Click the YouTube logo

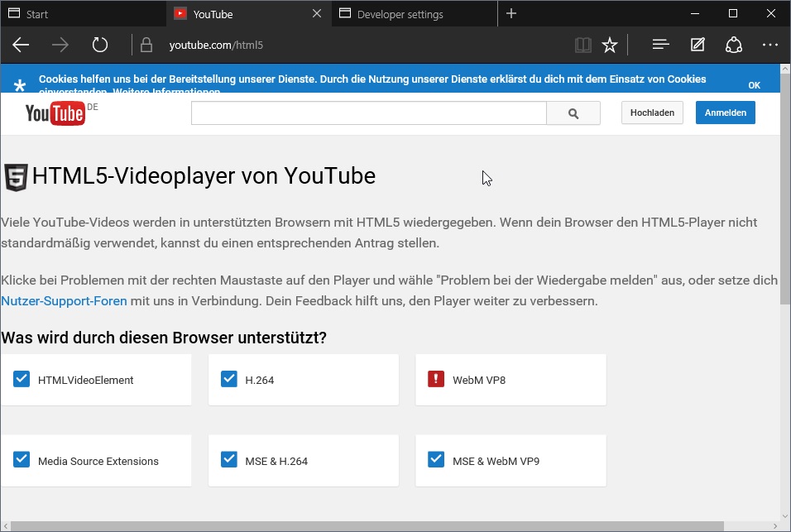(55, 113)
